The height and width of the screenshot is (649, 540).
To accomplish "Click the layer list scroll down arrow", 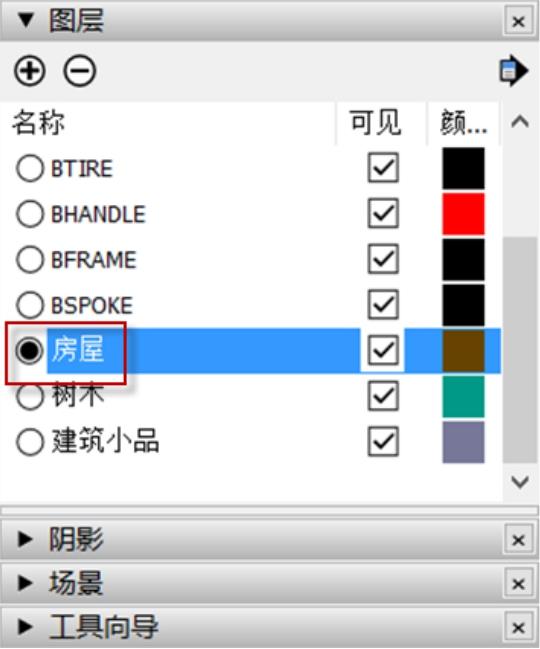I will [x=520, y=482].
